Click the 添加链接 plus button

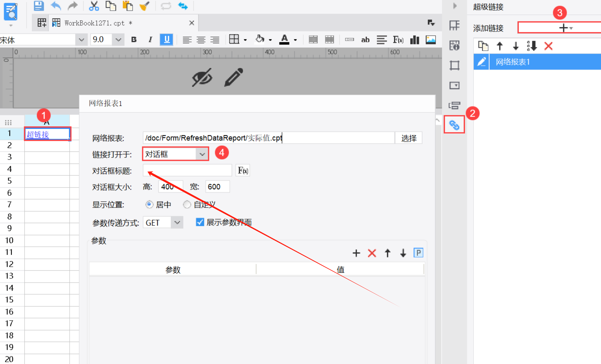[x=563, y=28]
